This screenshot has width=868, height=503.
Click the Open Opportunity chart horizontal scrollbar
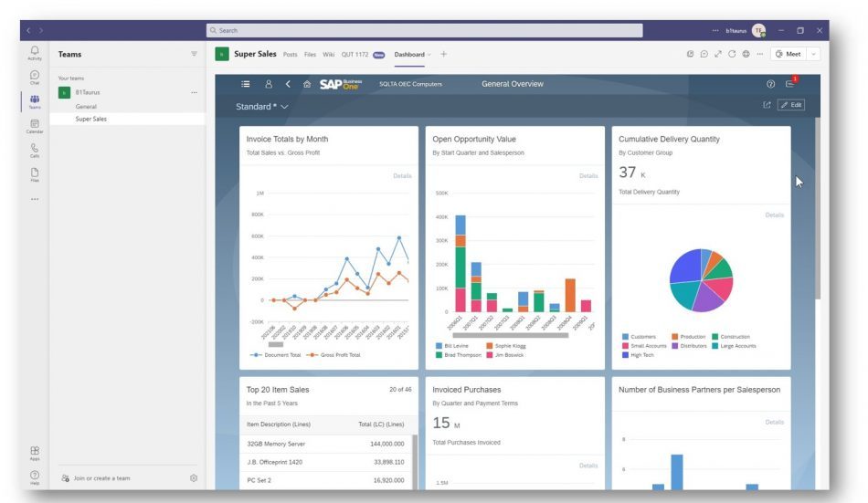click(x=511, y=335)
